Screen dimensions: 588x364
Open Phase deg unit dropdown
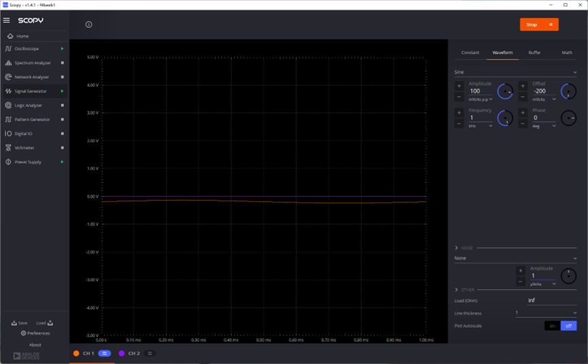pyautogui.click(x=544, y=126)
